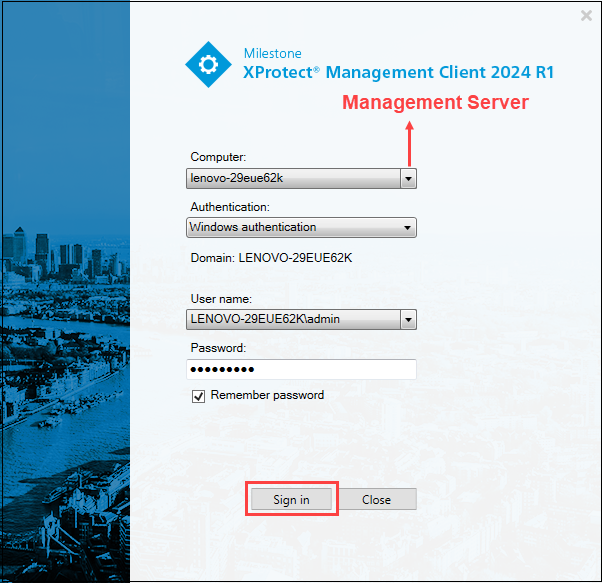Screen dimensions: 602x583
Task: Click the Close button beside Sign in
Action: (376, 499)
